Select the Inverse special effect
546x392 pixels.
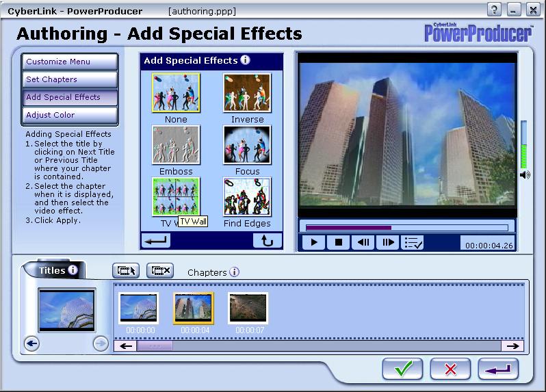tap(247, 93)
